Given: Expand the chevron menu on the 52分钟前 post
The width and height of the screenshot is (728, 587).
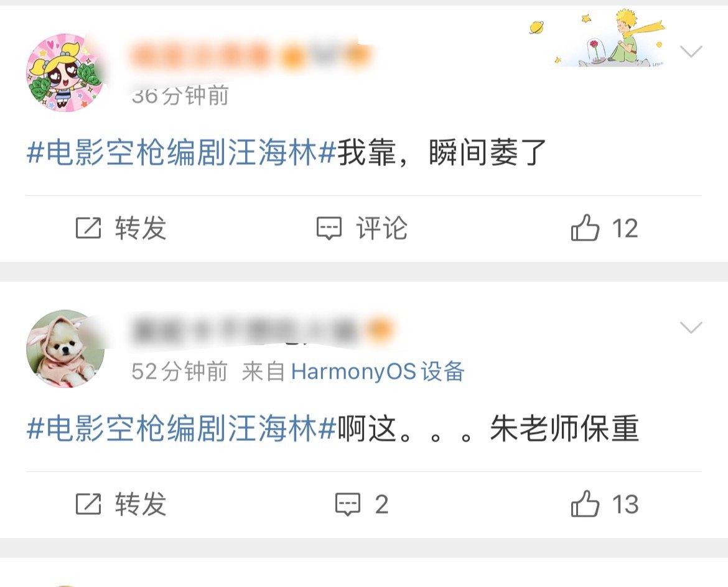Looking at the screenshot, I should click(691, 327).
